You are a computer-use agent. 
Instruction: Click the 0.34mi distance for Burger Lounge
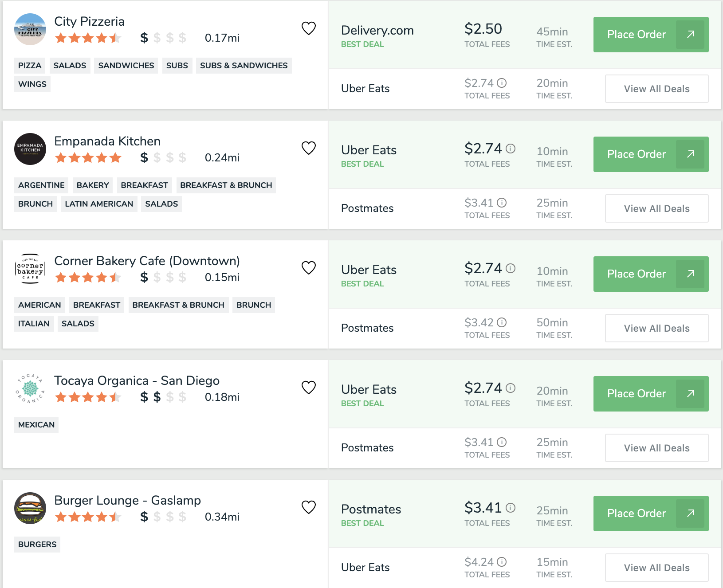click(222, 517)
